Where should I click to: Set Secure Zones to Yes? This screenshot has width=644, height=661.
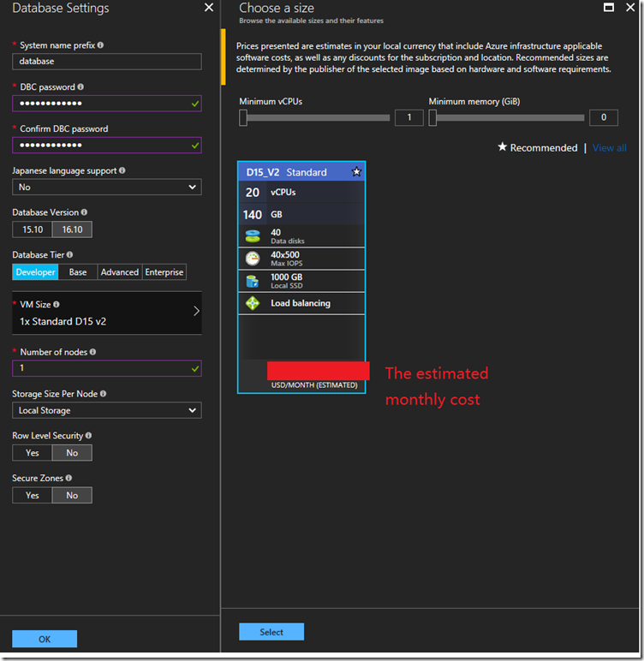33,495
